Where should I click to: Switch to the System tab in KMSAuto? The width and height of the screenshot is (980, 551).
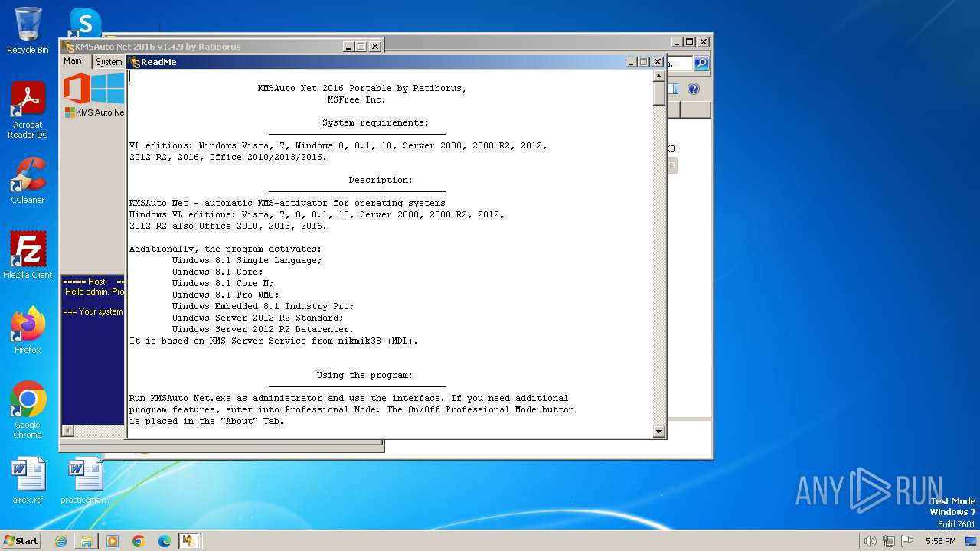coord(109,62)
